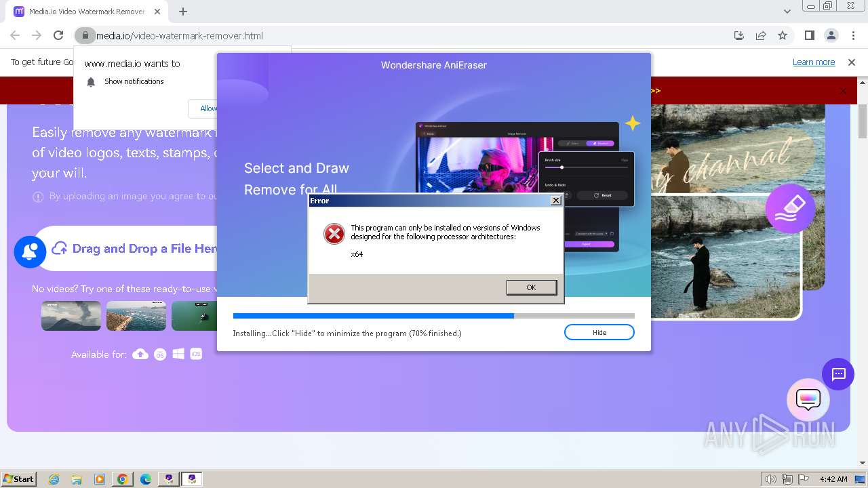Switch to Chrome in taskbar
This screenshot has width=868, height=488.
122,479
